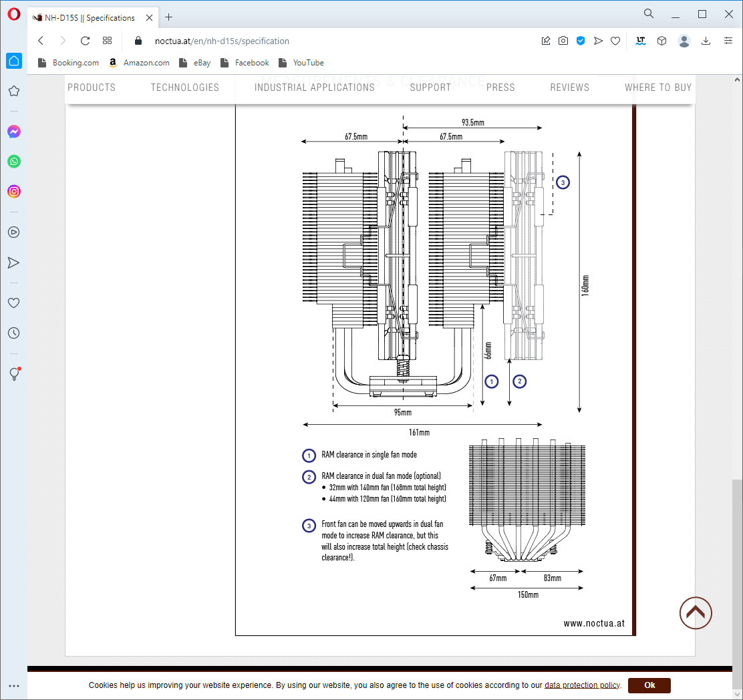Click the search tabs magnifier icon
This screenshot has height=700, width=743.
[x=648, y=14]
